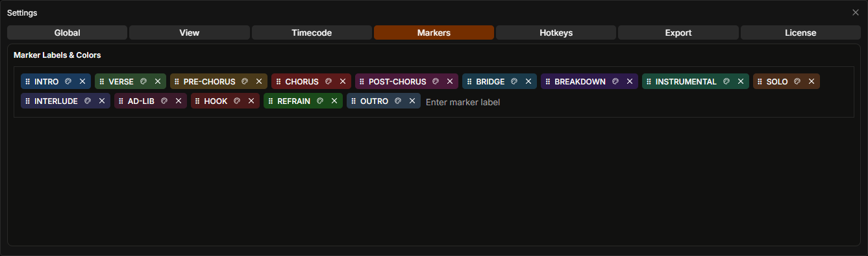This screenshot has width=868, height=256.
Task: Remove the PRE-CHORUS marker label
Action: pos(259,82)
